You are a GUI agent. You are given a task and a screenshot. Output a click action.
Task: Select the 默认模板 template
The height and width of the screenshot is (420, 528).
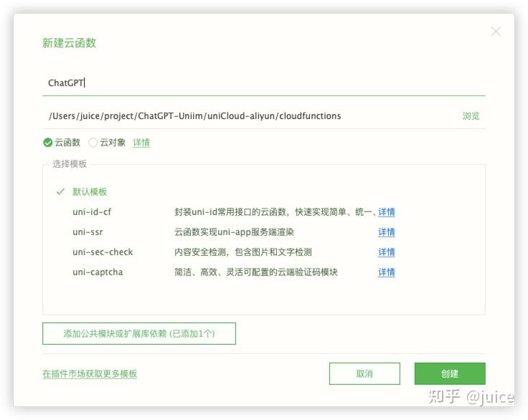(90, 192)
